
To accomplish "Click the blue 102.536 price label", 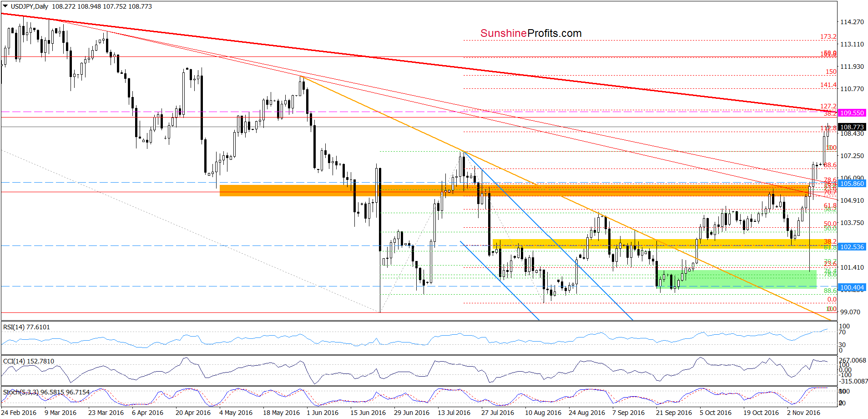I will pyautogui.click(x=852, y=247).
